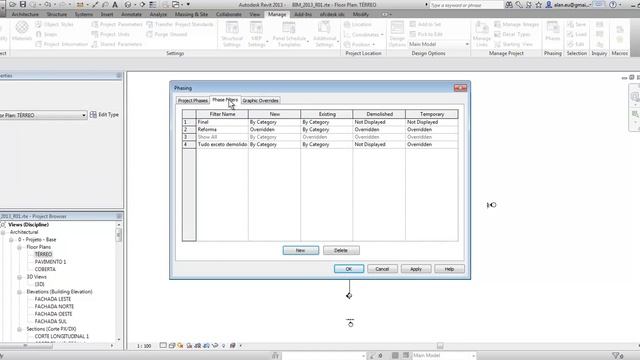Select the Text tool icon in quick access toolbar
This screenshot has height=360, width=640.
[115, 4]
